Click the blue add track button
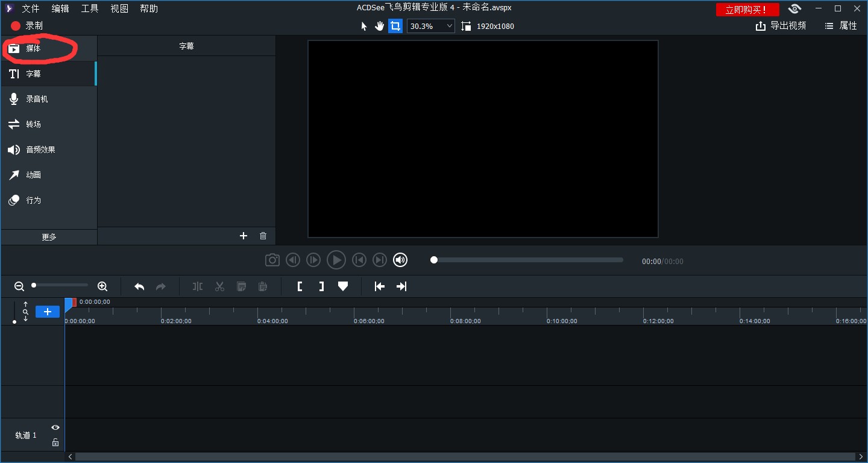The image size is (868, 463). click(48, 312)
